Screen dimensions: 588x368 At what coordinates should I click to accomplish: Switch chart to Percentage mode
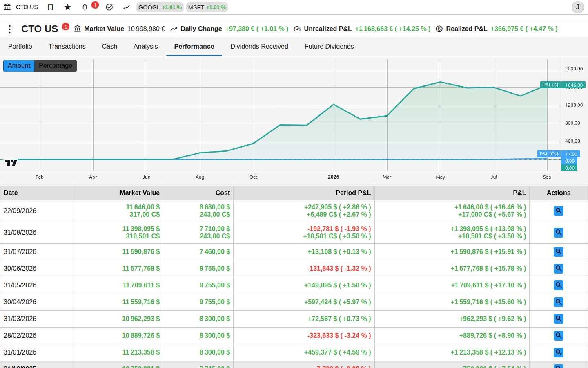(x=56, y=66)
